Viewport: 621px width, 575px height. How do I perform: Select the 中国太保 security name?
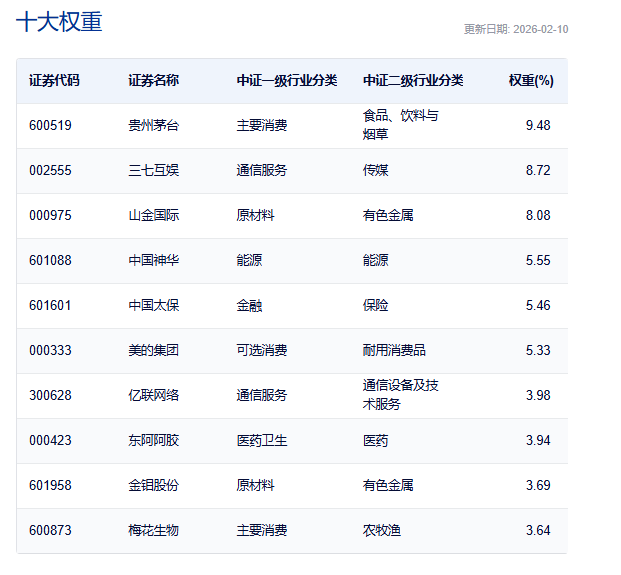[154, 306]
